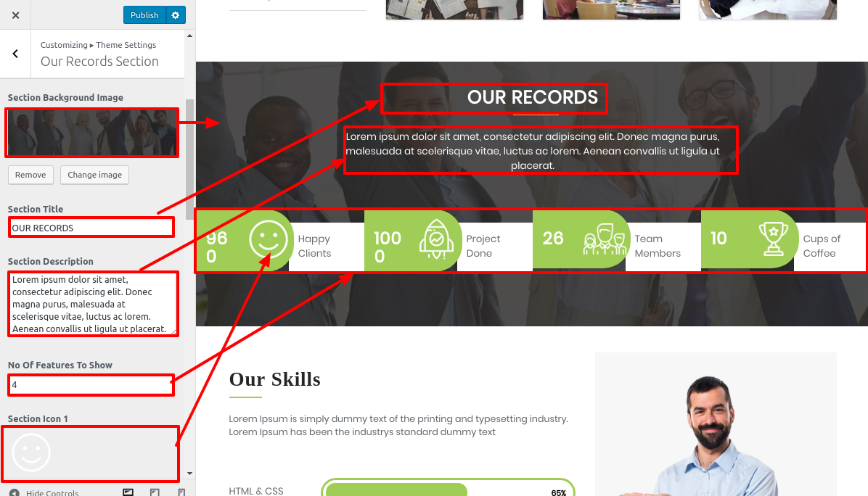Click the Section Description text area
The width and height of the screenshot is (868, 496).
(92, 304)
